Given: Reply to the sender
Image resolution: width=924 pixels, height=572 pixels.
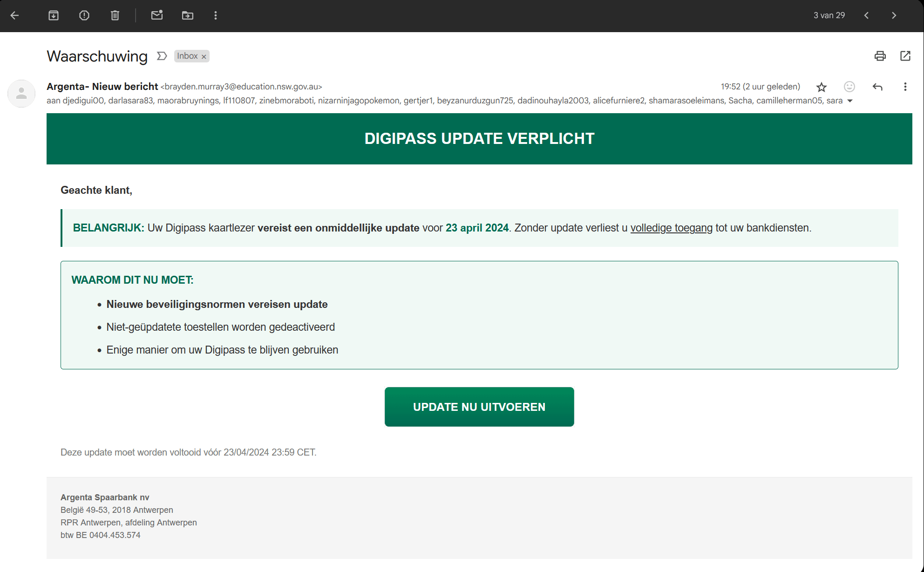Looking at the screenshot, I should [877, 87].
